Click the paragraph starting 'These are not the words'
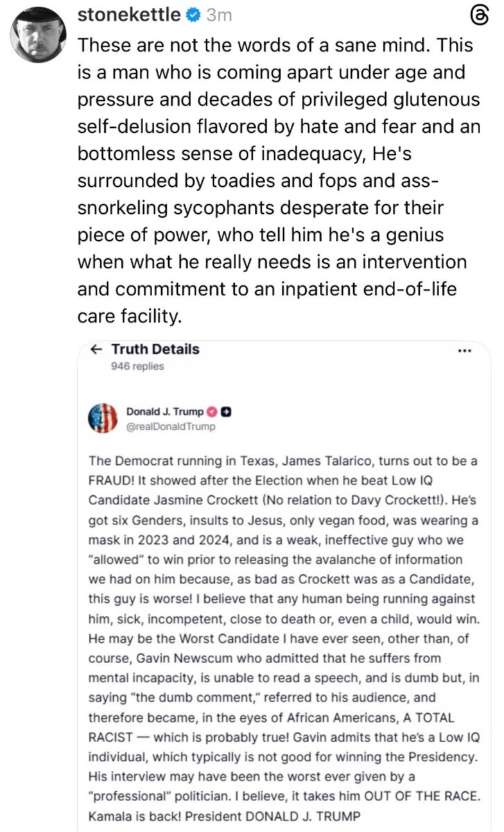 click(x=277, y=46)
